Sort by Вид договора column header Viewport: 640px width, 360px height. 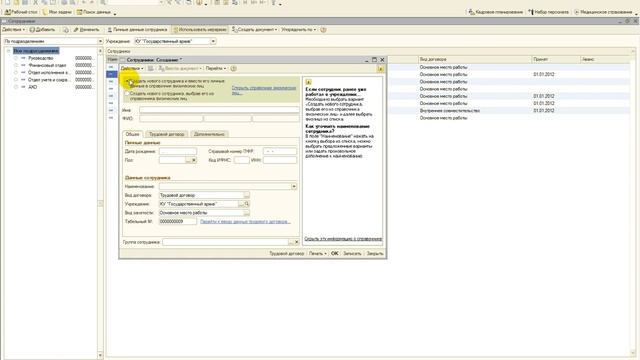475,60
